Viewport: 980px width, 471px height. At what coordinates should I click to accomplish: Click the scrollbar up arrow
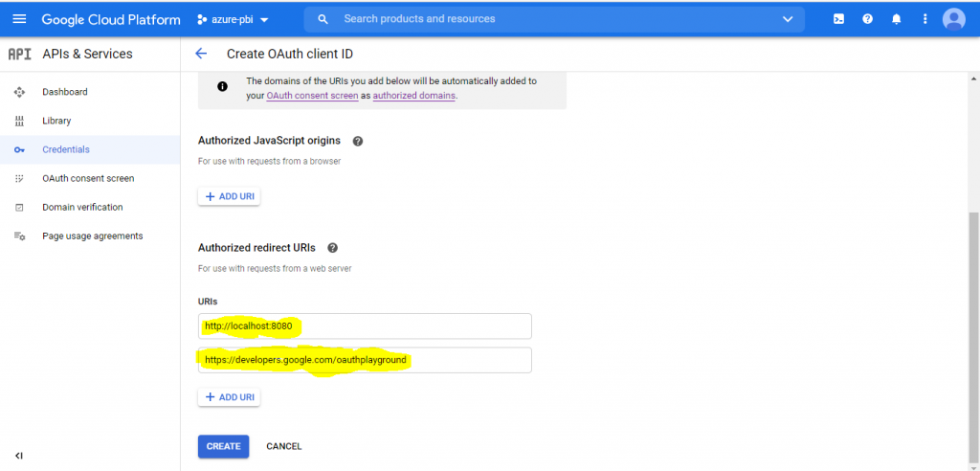coord(973,78)
